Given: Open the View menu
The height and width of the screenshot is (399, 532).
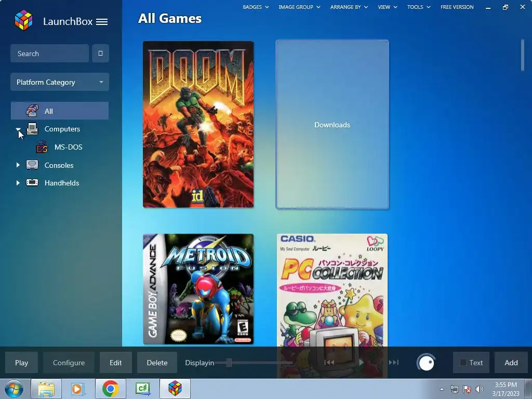Looking at the screenshot, I should coord(388,7).
